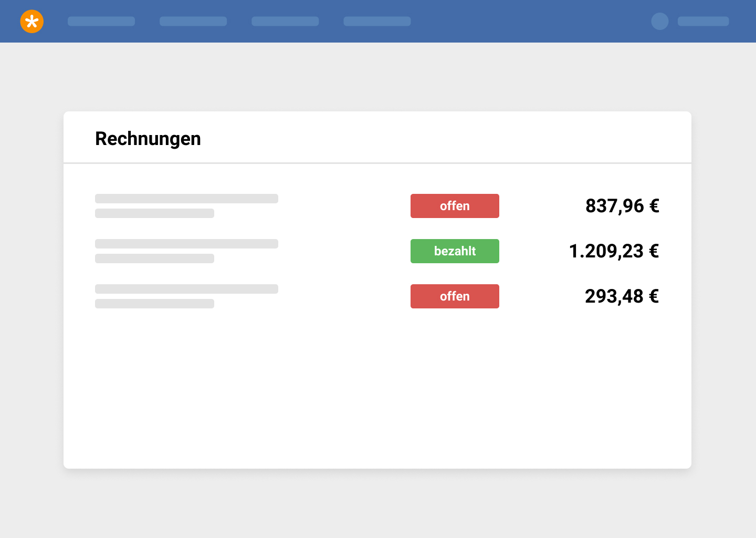The image size is (756, 538).
Task: Open the second navigation menu item
Action: point(193,22)
